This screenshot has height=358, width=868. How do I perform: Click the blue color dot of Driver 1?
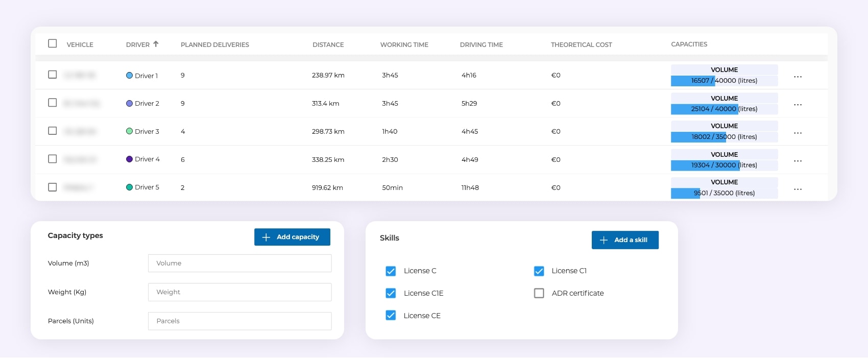129,76
